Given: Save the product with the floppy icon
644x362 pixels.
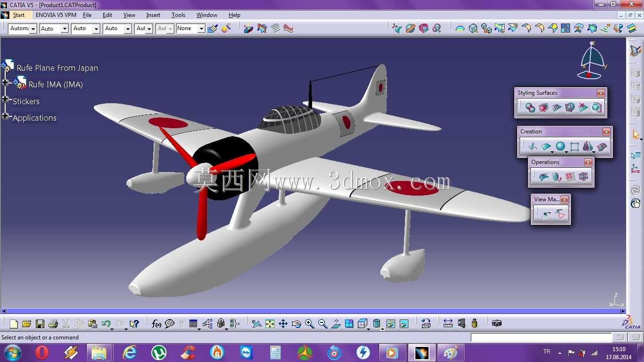Looking at the screenshot, I should [40, 324].
